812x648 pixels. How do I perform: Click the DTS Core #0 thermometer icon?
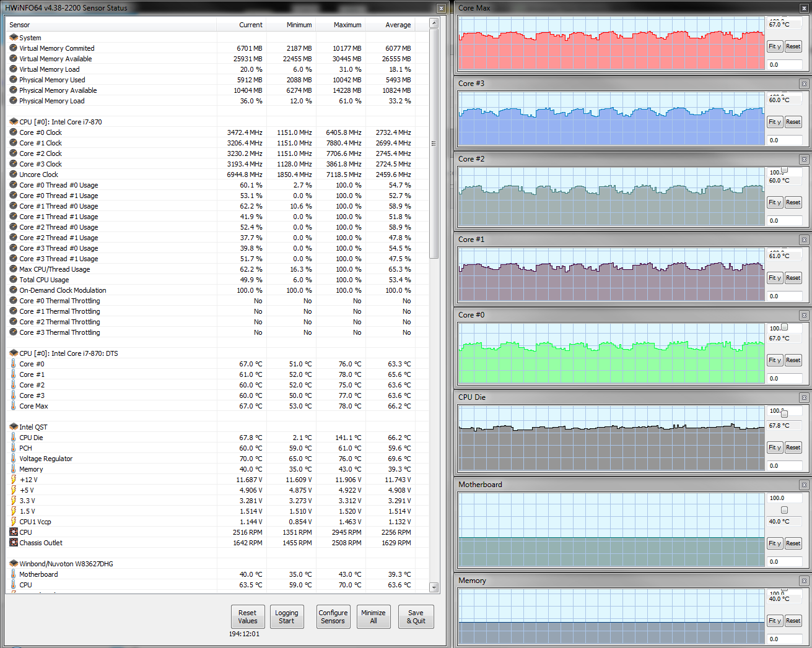[14, 364]
